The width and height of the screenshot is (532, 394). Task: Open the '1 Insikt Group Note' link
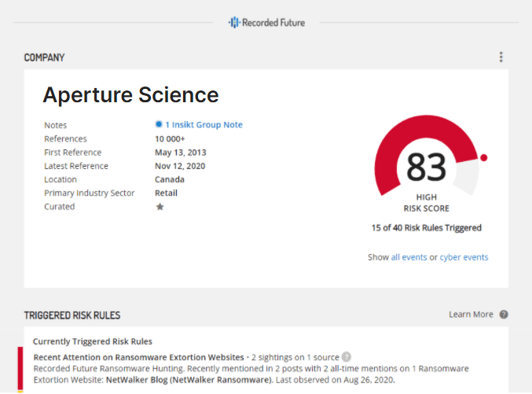[204, 125]
